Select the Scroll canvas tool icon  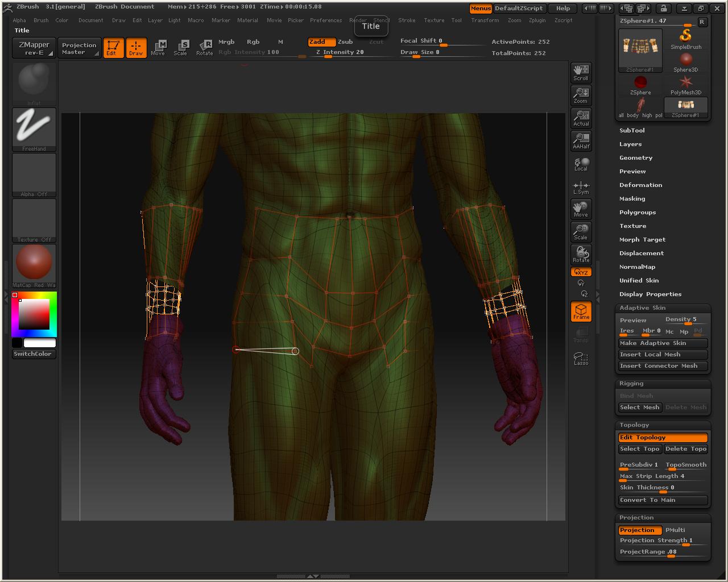[581, 72]
